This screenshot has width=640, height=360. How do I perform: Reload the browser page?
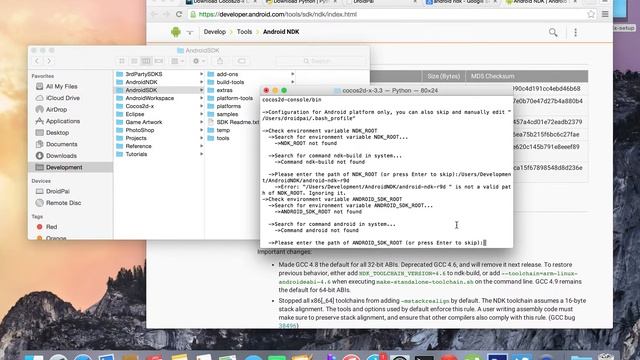click(x=179, y=14)
